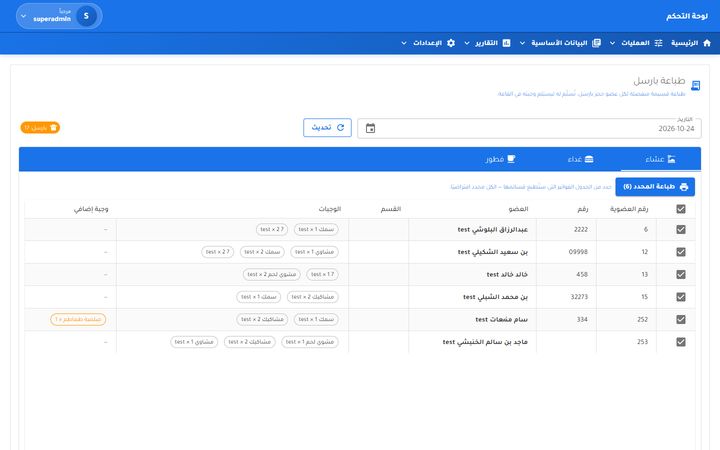Click the printer icon in طباعة المحدد
The width and height of the screenshot is (720, 450).
click(x=684, y=187)
